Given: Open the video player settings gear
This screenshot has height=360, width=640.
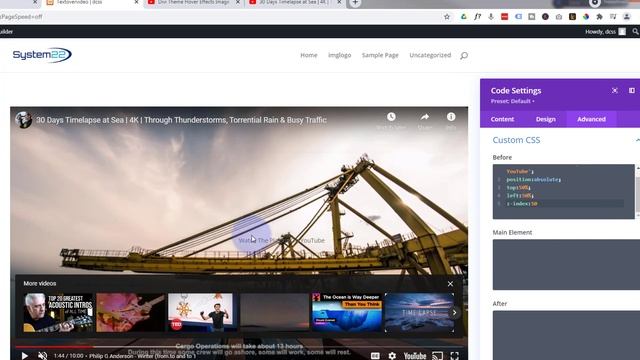Looking at the screenshot, I should click(x=392, y=356).
